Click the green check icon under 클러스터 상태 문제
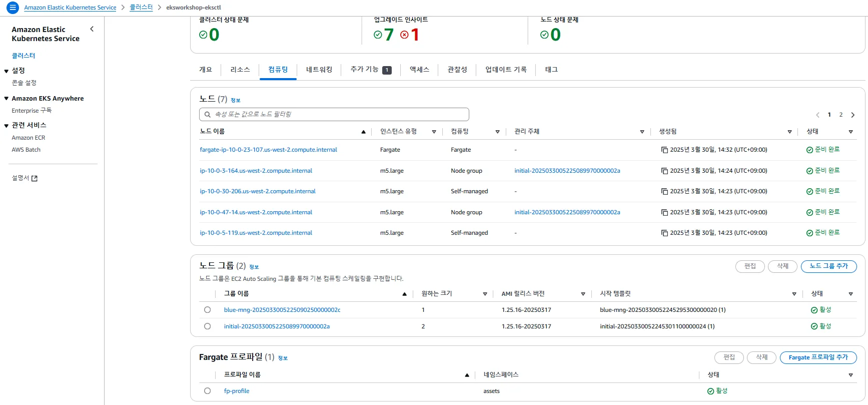Image resolution: width=868 pixels, height=405 pixels. 203,35
